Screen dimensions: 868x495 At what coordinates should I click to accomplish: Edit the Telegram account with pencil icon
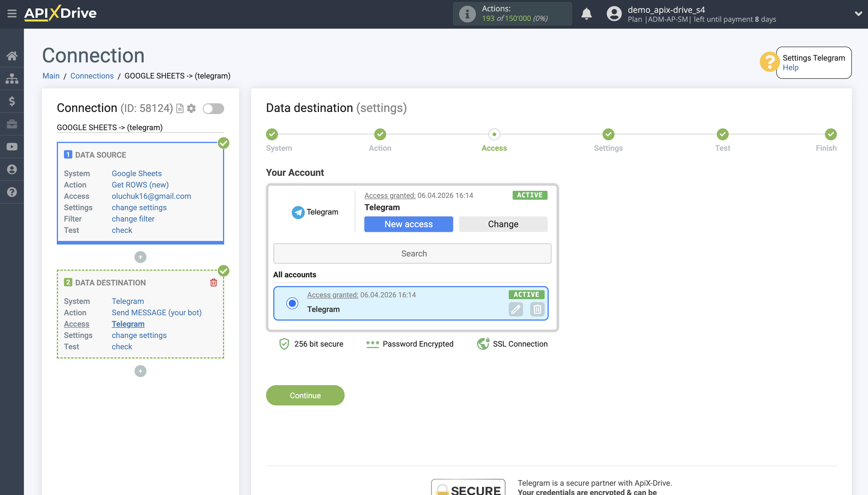point(516,309)
